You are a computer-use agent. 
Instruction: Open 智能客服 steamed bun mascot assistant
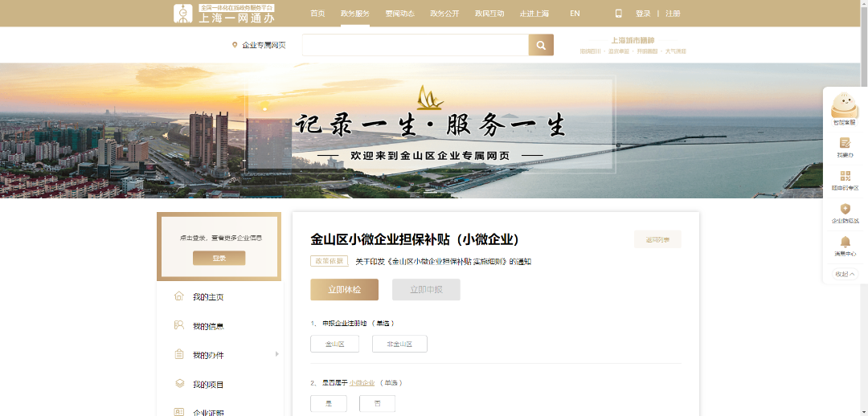click(x=844, y=107)
